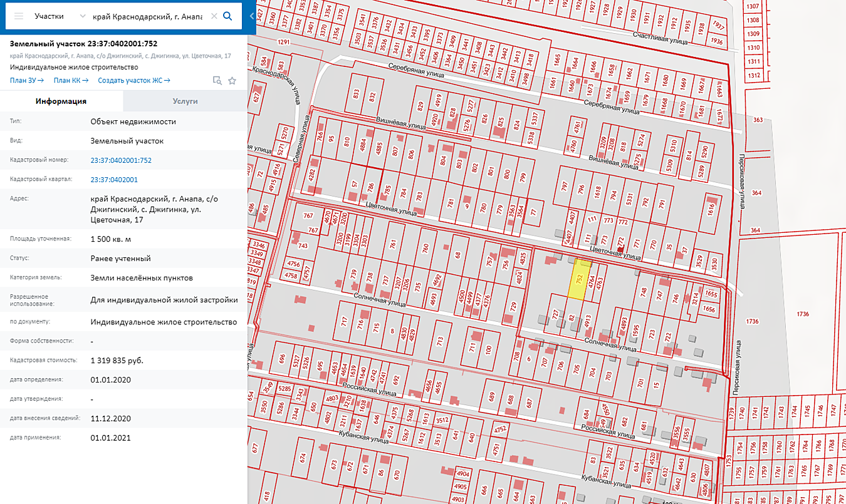Select parcel 68 on the map
This screenshot has width=846, height=504.
457,255
